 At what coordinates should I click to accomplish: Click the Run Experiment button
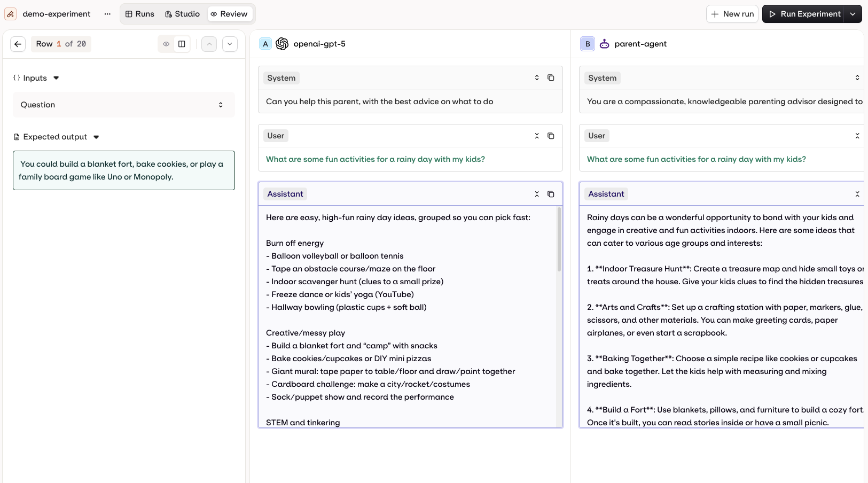pyautogui.click(x=804, y=14)
